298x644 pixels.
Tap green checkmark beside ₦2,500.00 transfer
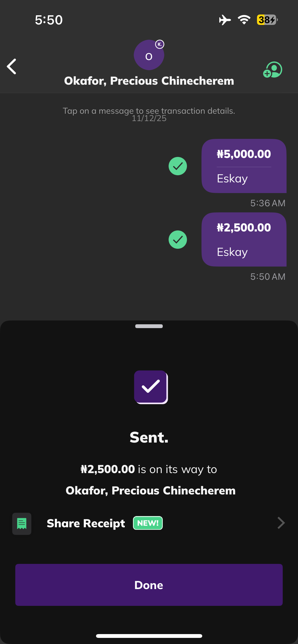click(178, 240)
